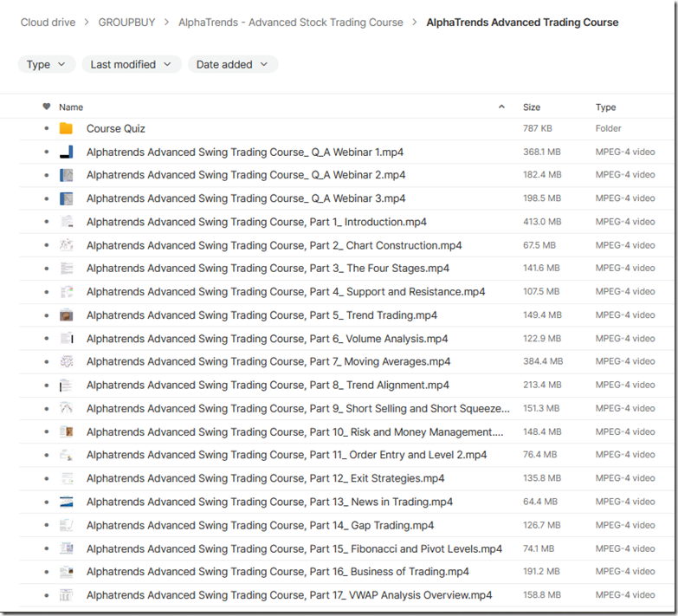678x616 pixels.
Task: Click thumbnail icon for Part 5 Trend Trading
Action: pos(66,315)
